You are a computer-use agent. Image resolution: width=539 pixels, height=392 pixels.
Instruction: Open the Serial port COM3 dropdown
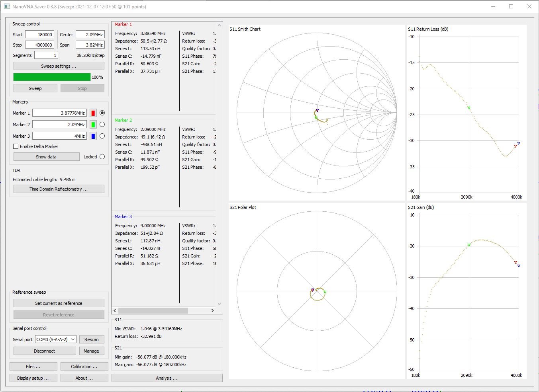[x=55, y=339]
